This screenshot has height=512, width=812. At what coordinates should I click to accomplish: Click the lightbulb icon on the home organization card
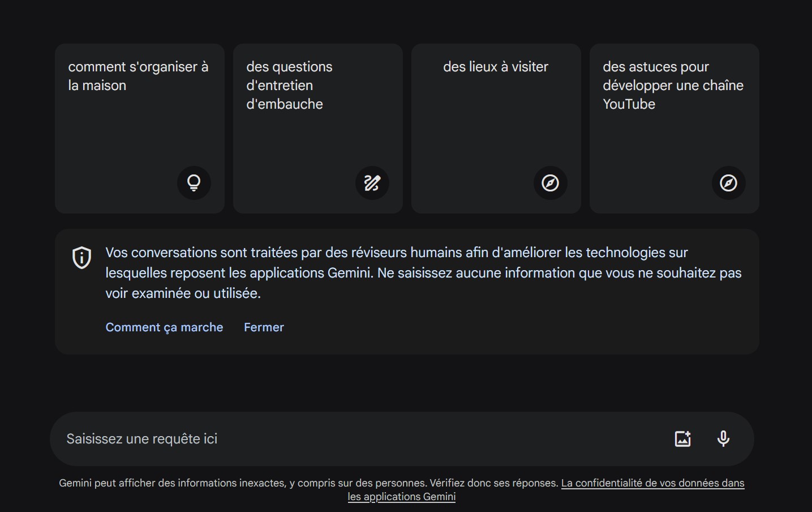pyautogui.click(x=194, y=183)
